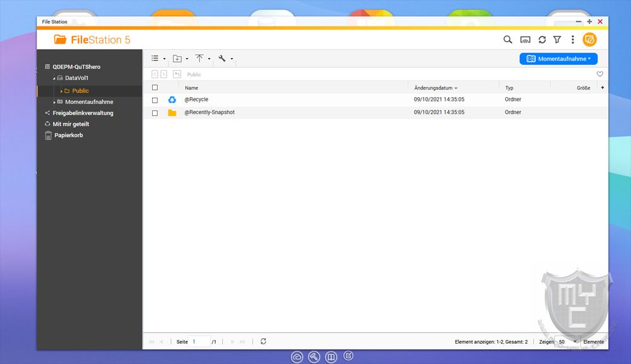
Task: Open the view mode list dropdown
Action: pos(158,59)
